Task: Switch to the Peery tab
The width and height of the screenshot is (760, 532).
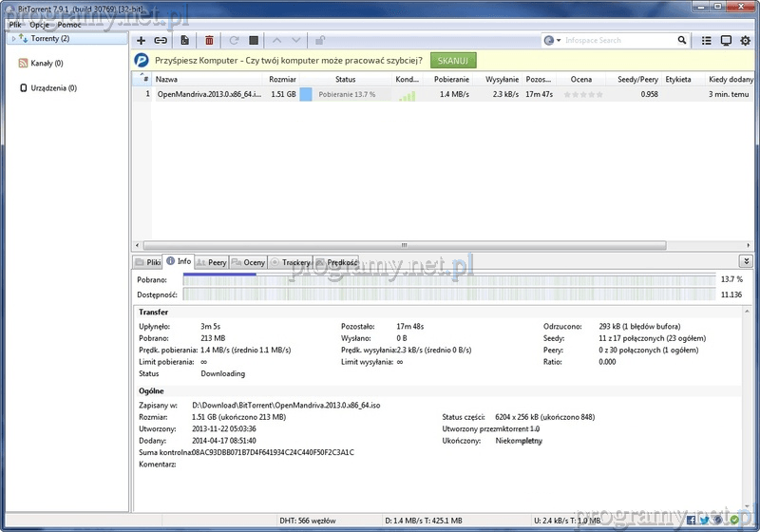Action: pyautogui.click(x=212, y=262)
